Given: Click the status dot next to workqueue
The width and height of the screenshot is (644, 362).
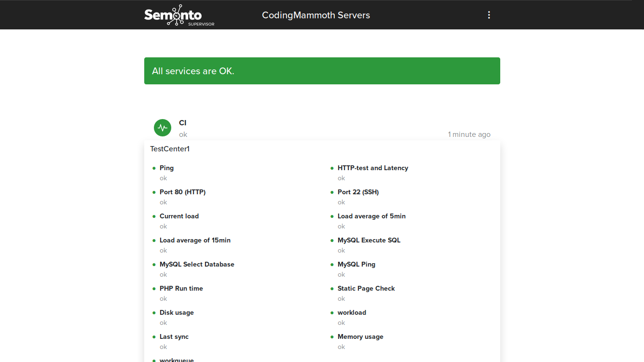Looking at the screenshot, I should coord(154,360).
